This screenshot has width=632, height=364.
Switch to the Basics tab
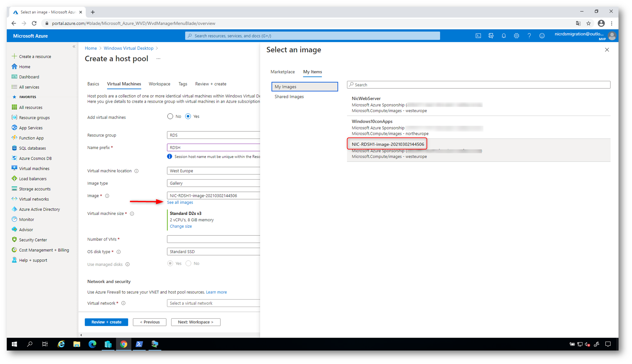pyautogui.click(x=93, y=84)
